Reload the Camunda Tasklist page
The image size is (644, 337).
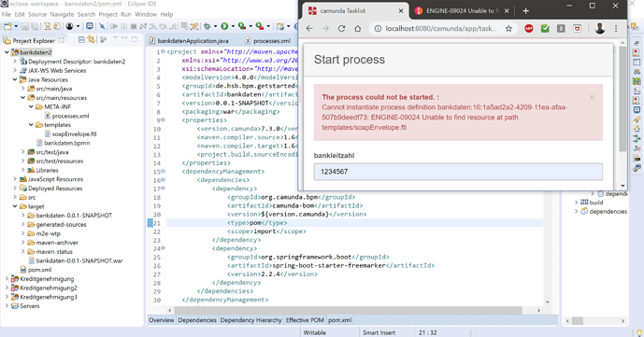[341, 28]
